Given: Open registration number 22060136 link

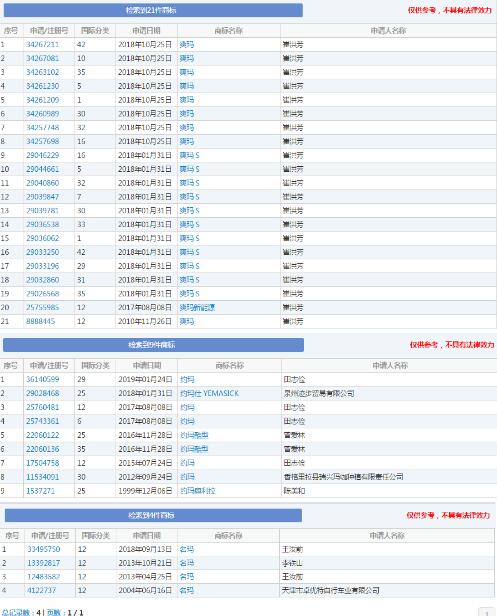Looking at the screenshot, I should click(x=42, y=449).
